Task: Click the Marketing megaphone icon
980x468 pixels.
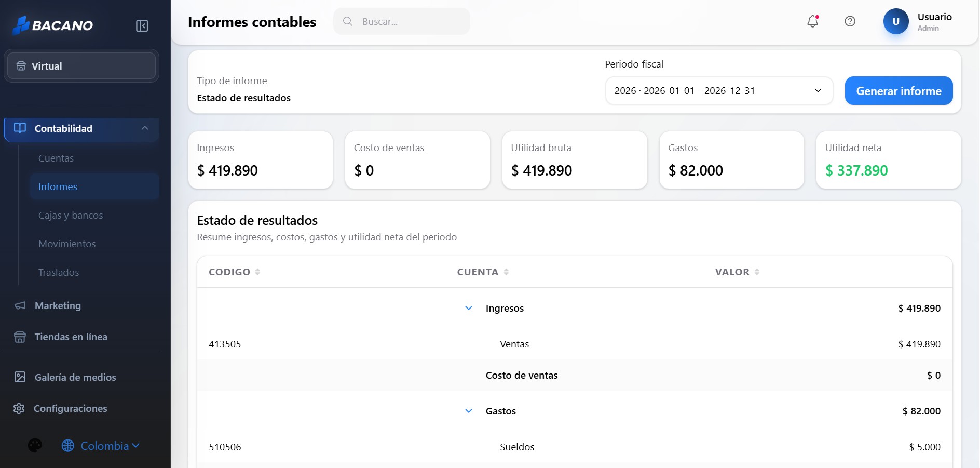Action: [20, 305]
